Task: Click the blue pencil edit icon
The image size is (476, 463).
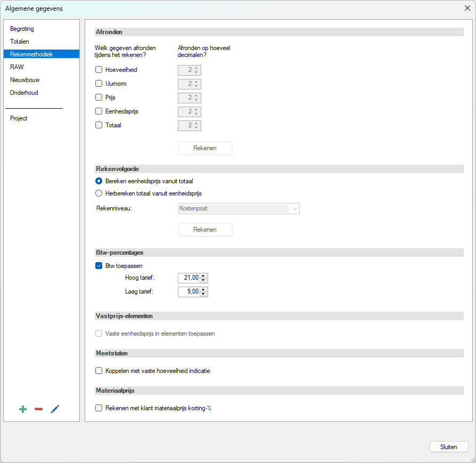Action: click(55, 409)
